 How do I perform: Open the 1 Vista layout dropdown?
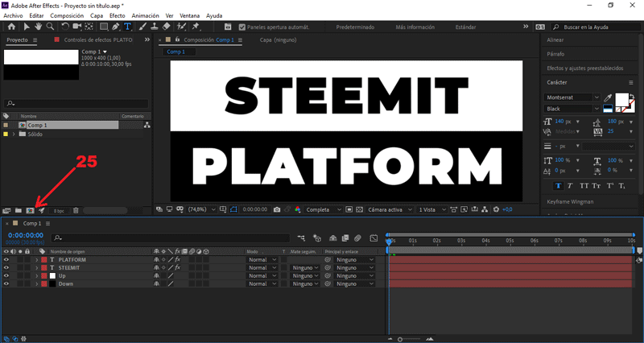coord(431,209)
